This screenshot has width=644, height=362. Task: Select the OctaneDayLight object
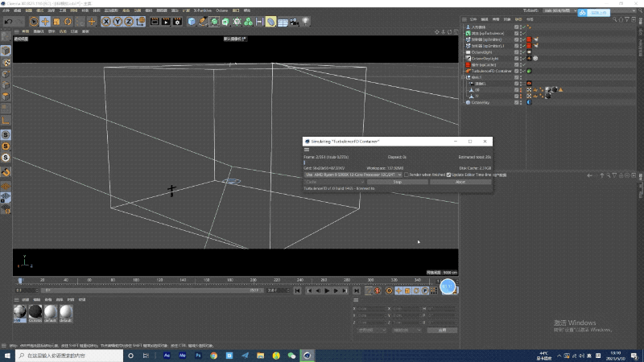[x=485, y=58]
